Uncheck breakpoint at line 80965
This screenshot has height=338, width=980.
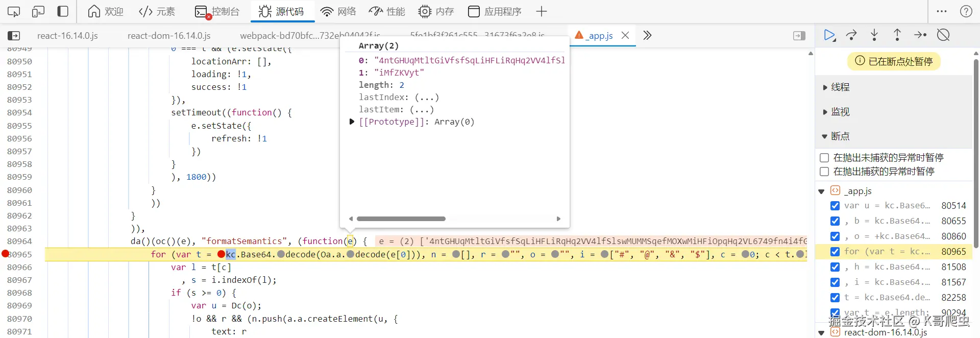coord(835,252)
